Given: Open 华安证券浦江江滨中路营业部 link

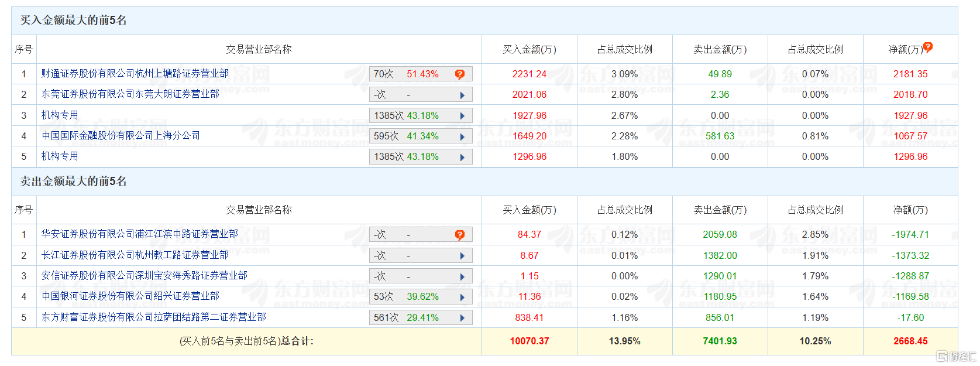Looking at the screenshot, I should (139, 234).
